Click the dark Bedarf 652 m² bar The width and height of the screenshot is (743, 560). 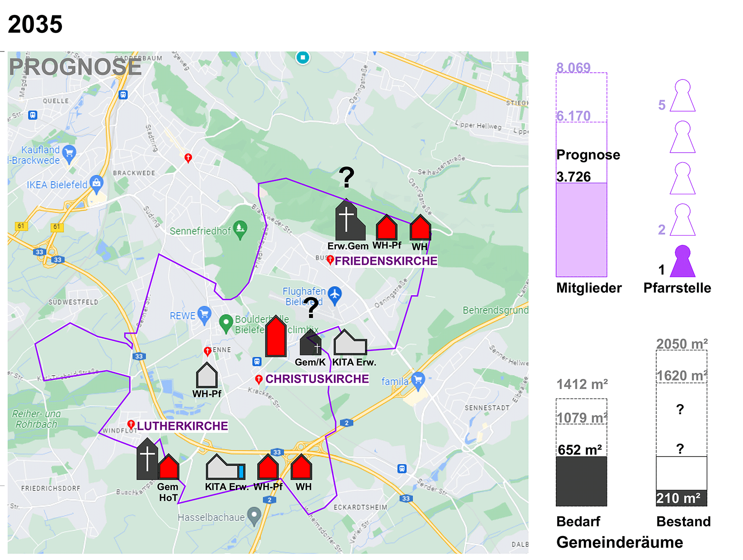click(x=581, y=481)
